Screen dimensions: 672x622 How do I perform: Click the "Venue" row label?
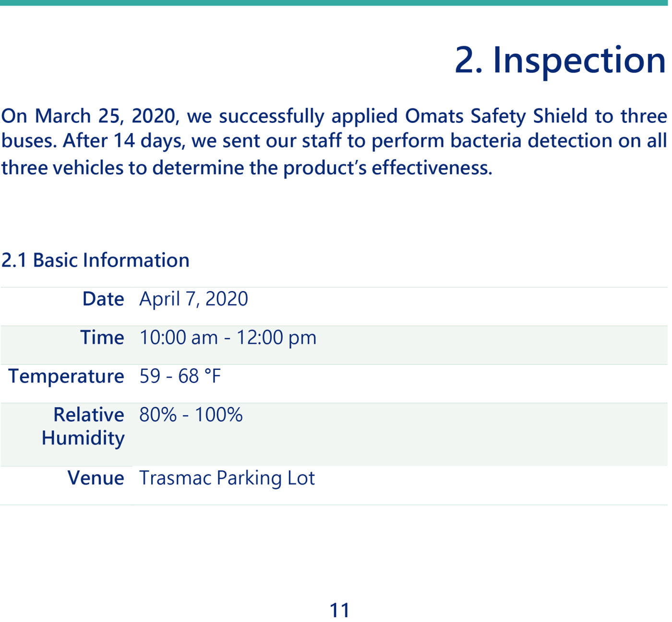[96, 478]
